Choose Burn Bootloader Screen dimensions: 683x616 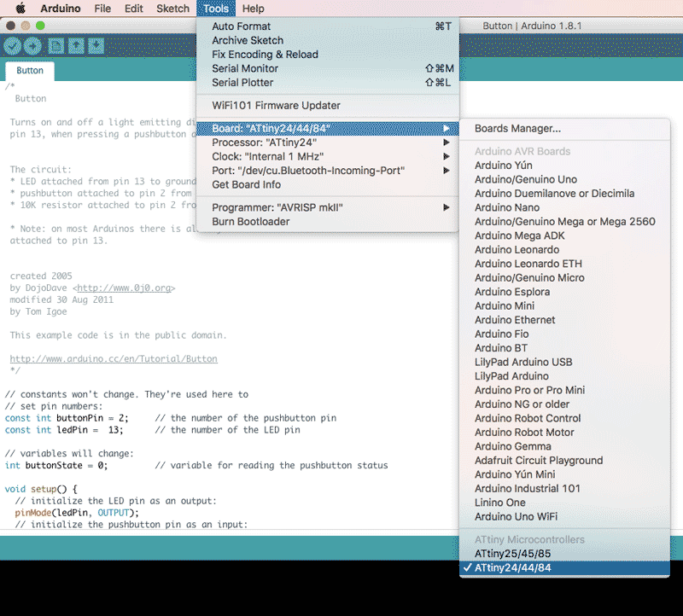point(328,222)
